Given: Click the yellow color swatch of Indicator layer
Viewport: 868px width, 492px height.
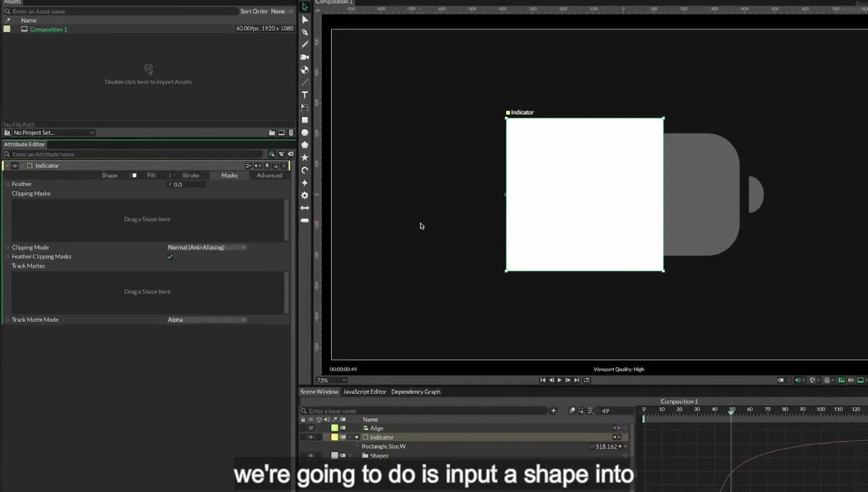Looking at the screenshot, I should click(335, 437).
